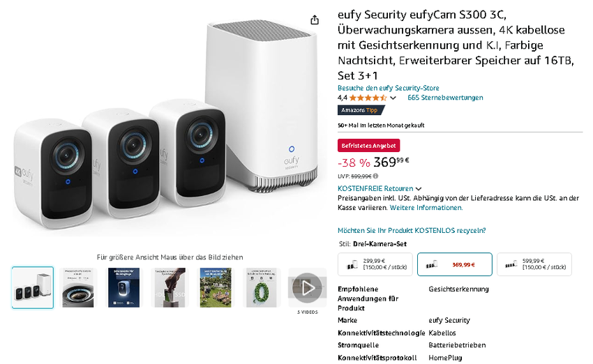Screen dimensions: 593x364
Task: Select the camera lens close-up thumbnail
Action: [x=78, y=287]
